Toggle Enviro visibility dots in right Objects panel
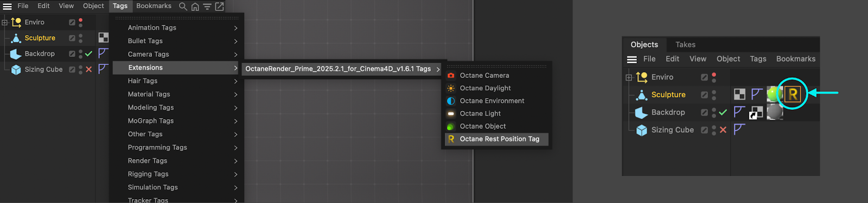This screenshot has width=868, height=203. (714, 77)
